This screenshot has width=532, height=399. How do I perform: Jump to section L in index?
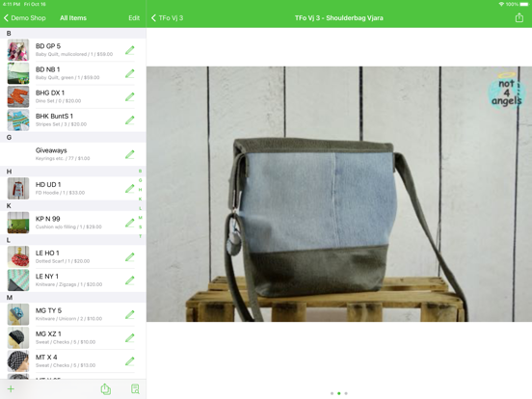tap(140, 208)
